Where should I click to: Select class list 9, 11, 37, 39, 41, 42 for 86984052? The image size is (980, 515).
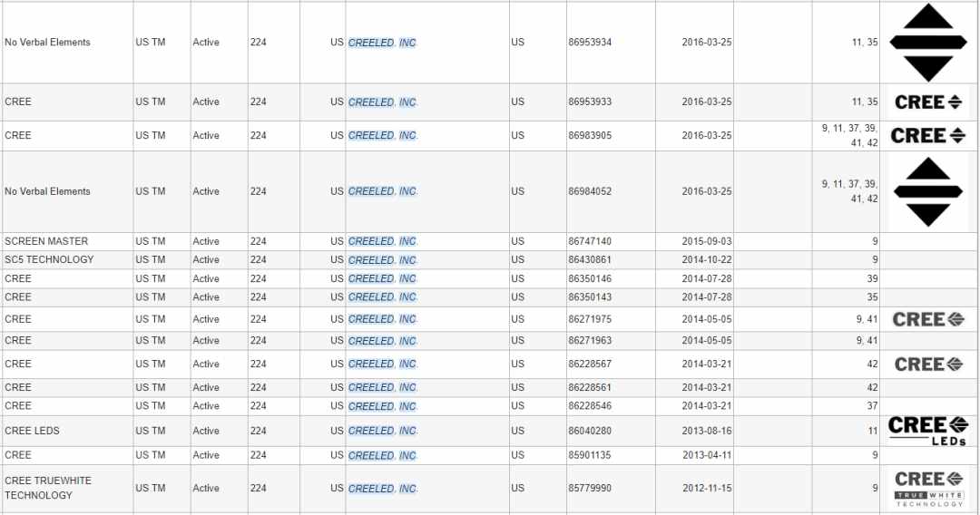point(849,191)
